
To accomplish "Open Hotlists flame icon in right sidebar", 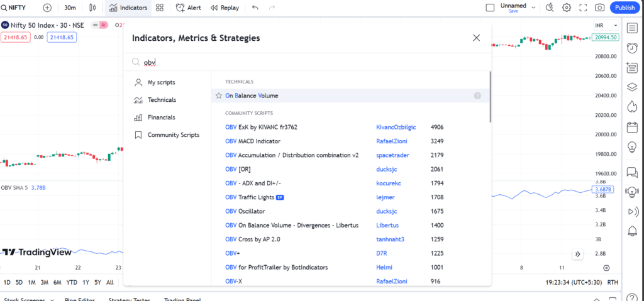I will click(631, 107).
